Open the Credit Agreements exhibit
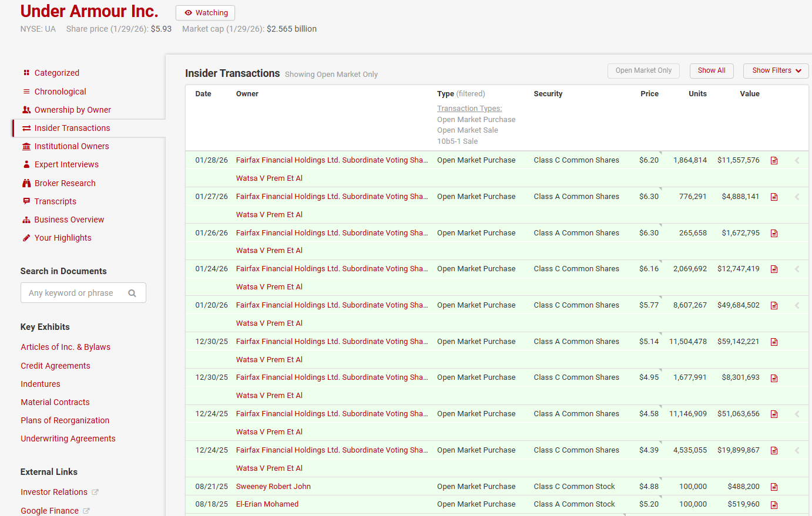This screenshot has height=516, width=812. click(x=55, y=366)
